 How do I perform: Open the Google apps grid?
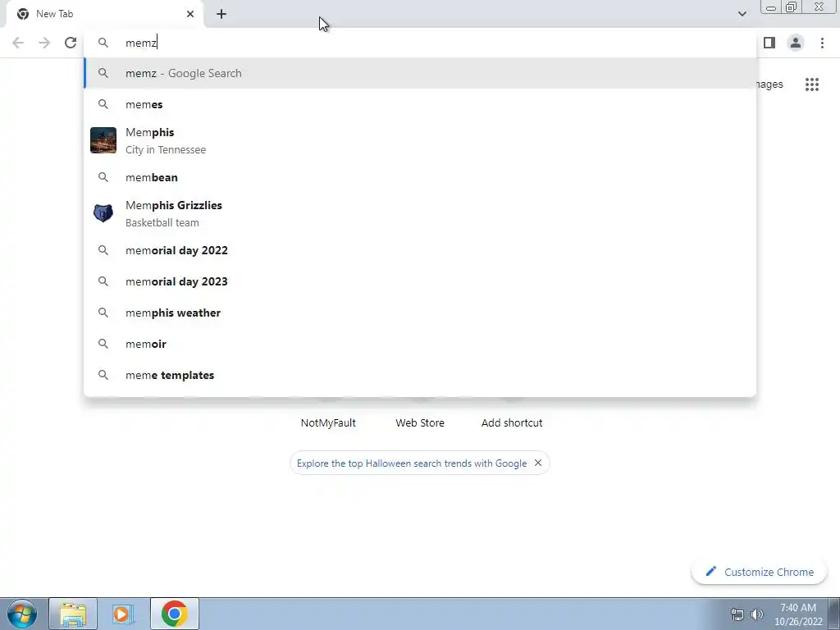811,84
